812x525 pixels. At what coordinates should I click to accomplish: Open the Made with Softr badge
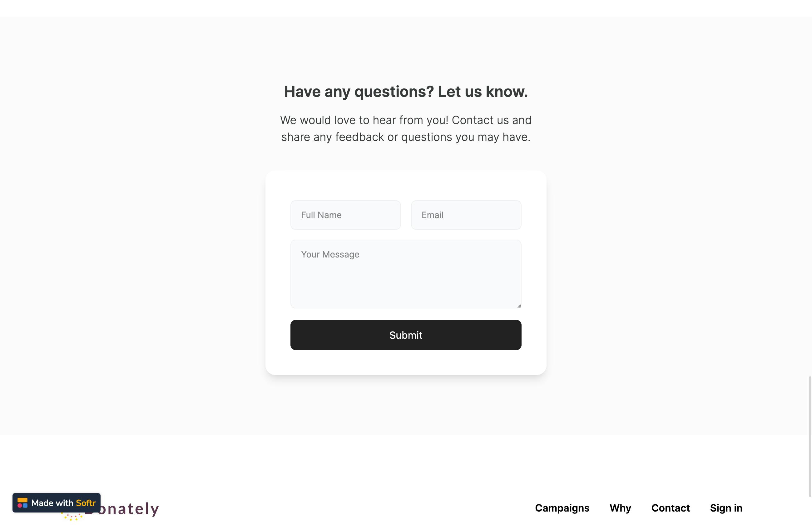[x=57, y=502]
